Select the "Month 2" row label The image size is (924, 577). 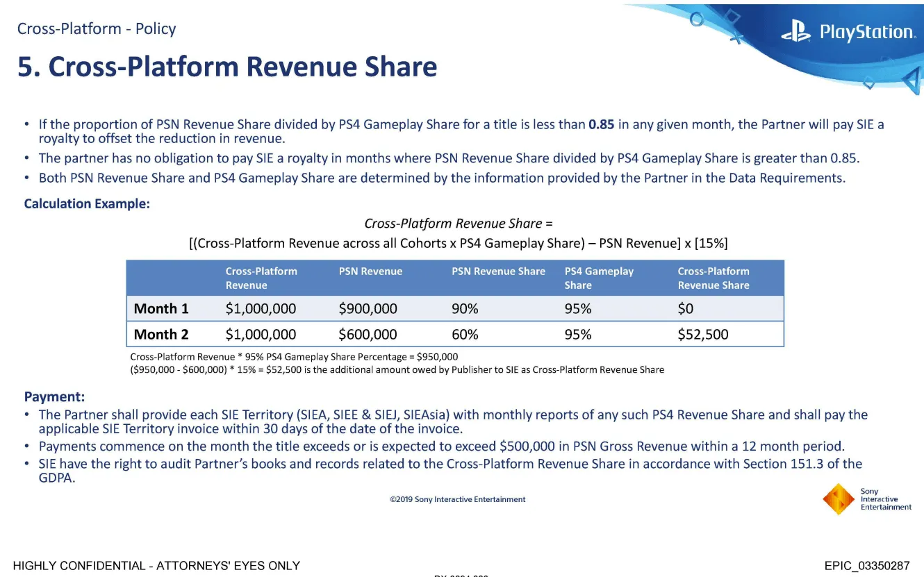[x=161, y=335]
